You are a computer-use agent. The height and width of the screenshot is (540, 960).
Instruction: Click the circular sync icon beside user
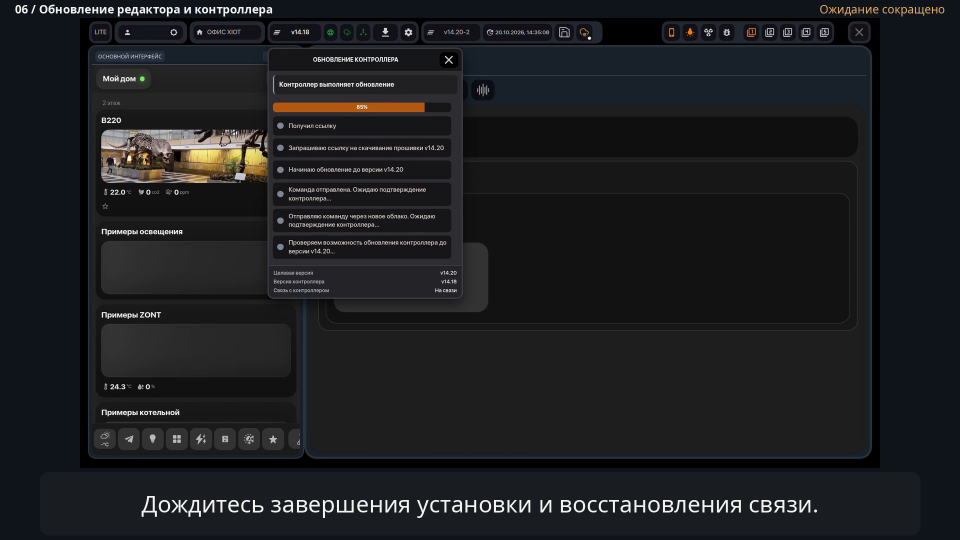click(174, 32)
